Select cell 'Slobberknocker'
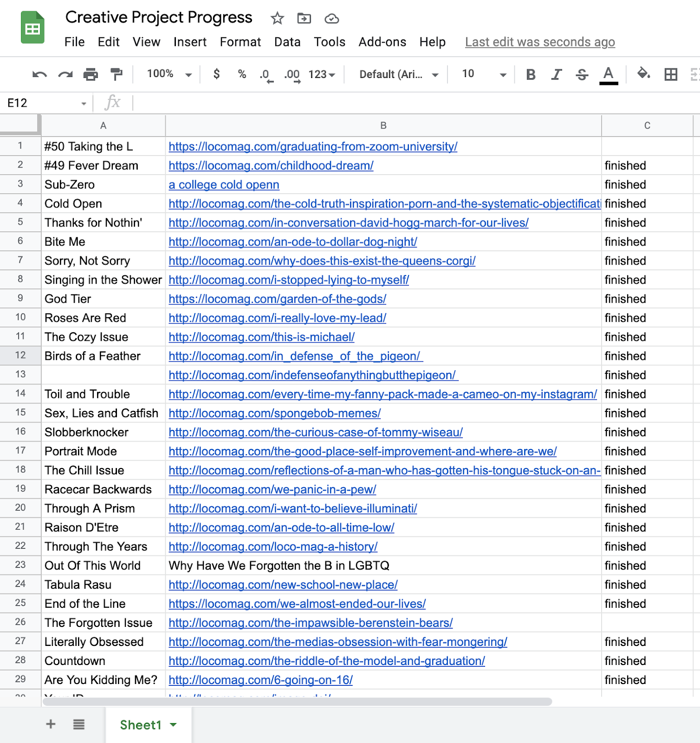This screenshot has height=743, width=700. (103, 432)
